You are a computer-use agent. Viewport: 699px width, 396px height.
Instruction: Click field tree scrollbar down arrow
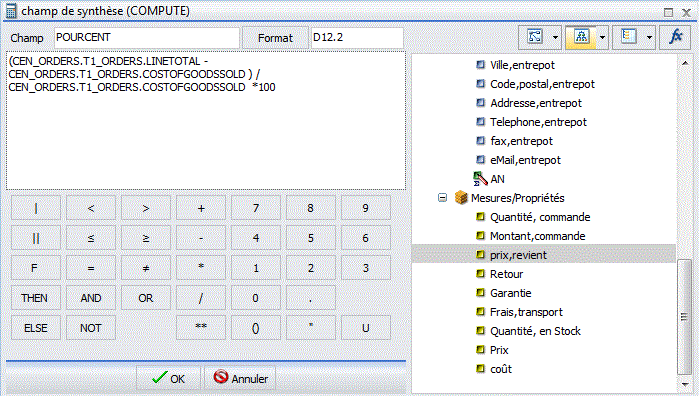[x=685, y=384]
